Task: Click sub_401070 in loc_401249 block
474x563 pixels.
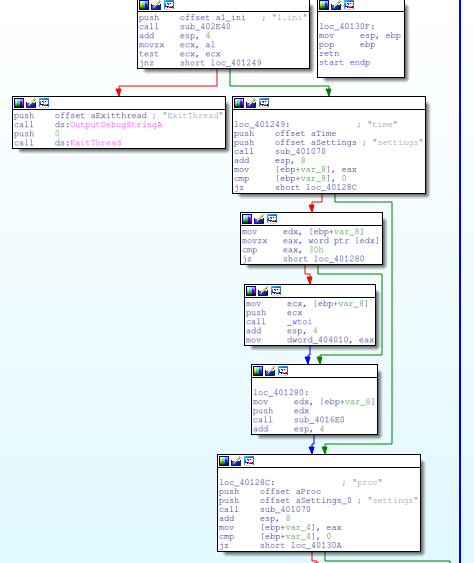Action: (300, 152)
